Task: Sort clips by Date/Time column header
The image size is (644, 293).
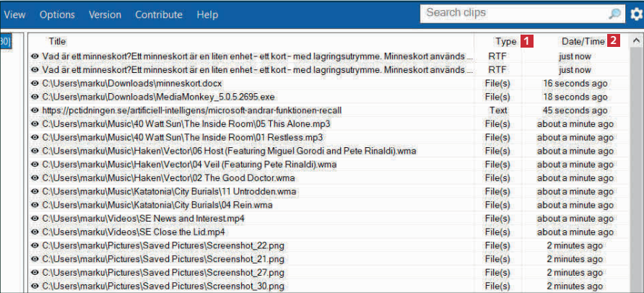Action: coord(583,41)
